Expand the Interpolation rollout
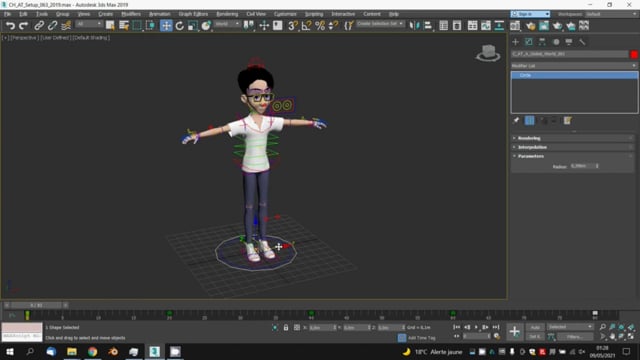The width and height of the screenshot is (640, 360). point(572,147)
